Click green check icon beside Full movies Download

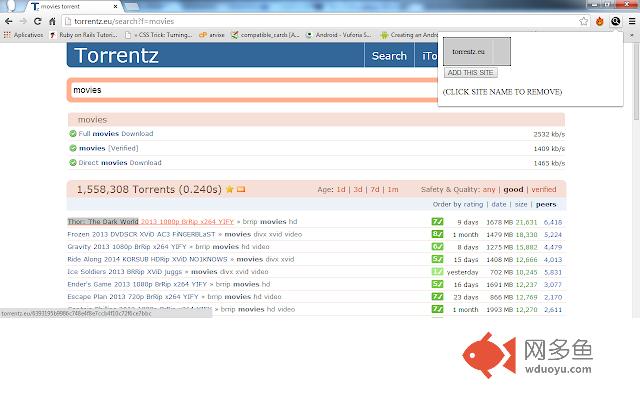[x=73, y=133]
